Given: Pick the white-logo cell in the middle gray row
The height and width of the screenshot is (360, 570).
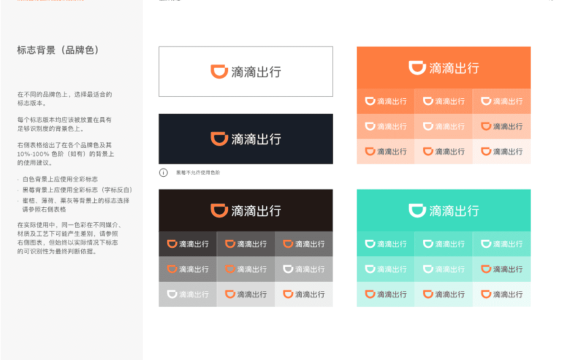Looking at the screenshot, I should (304, 269).
